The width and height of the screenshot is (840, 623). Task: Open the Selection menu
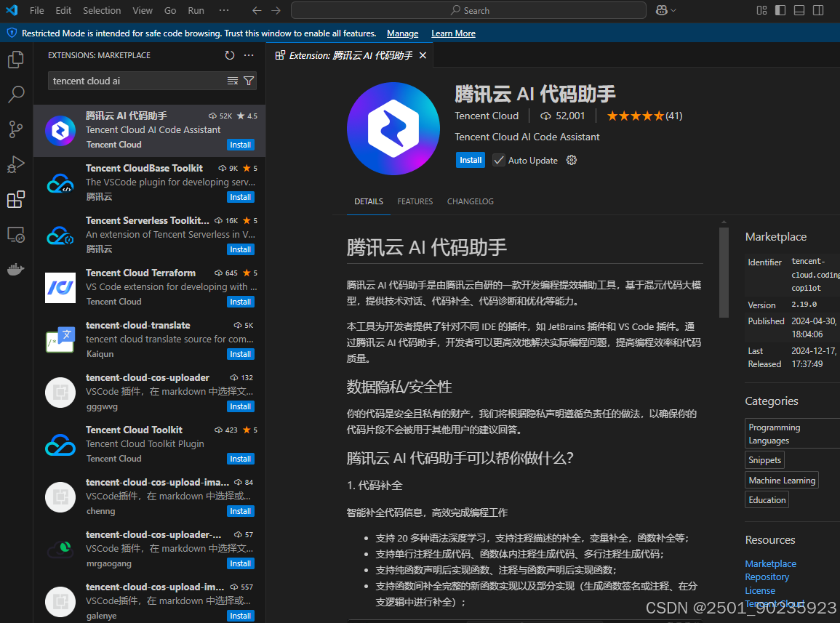(102, 11)
